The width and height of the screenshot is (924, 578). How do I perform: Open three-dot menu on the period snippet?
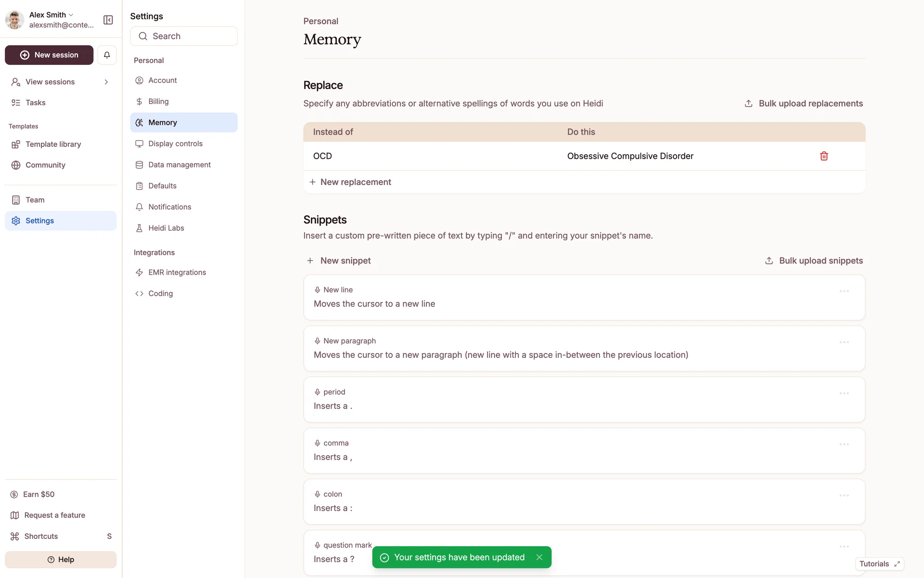[844, 394]
